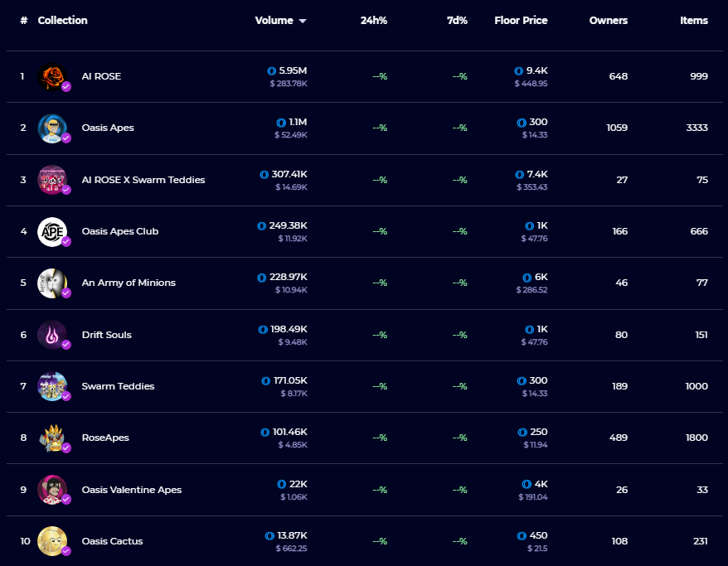Open the AI ROSE collection page
The image size is (728, 566).
[99, 75]
